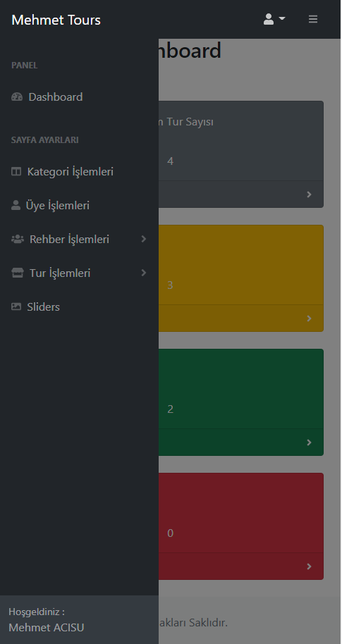This screenshot has height=644, width=342.
Task: Open details arrow on the green card
Action: coord(309,442)
